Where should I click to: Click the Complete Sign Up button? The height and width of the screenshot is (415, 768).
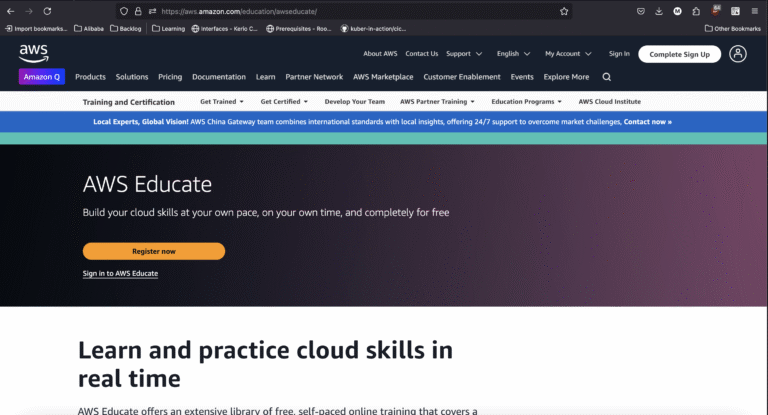click(679, 54)
